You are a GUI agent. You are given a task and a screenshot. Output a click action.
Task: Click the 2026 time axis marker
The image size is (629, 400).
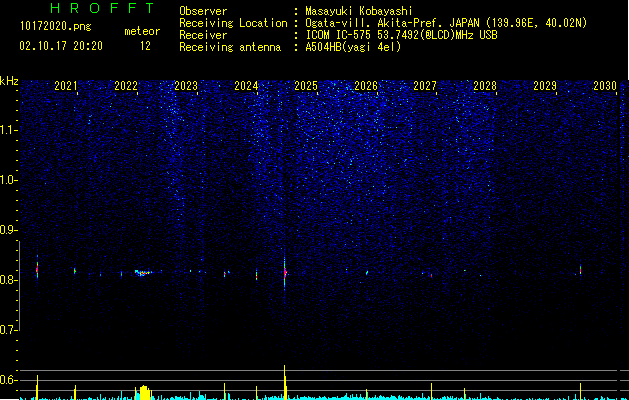[366, 85]
